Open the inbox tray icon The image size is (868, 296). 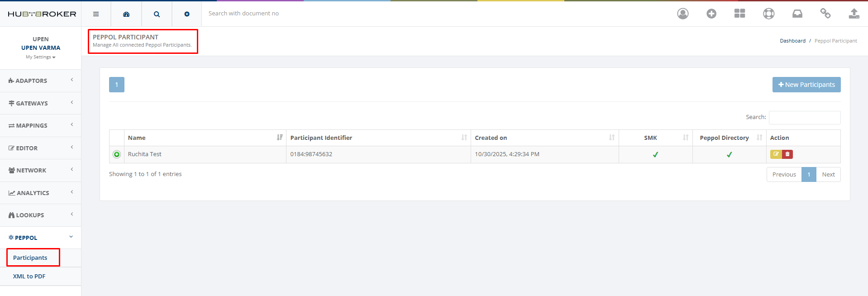click(797, 14)
